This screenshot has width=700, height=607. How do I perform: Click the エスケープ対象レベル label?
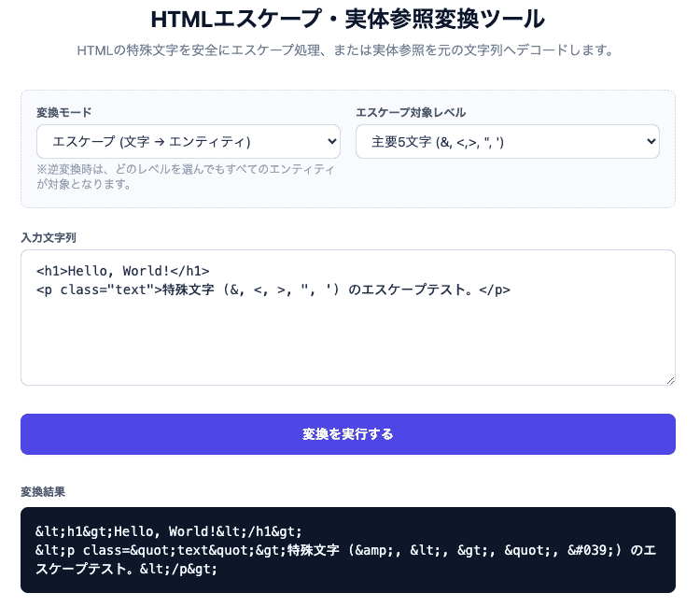pos(411,113)
